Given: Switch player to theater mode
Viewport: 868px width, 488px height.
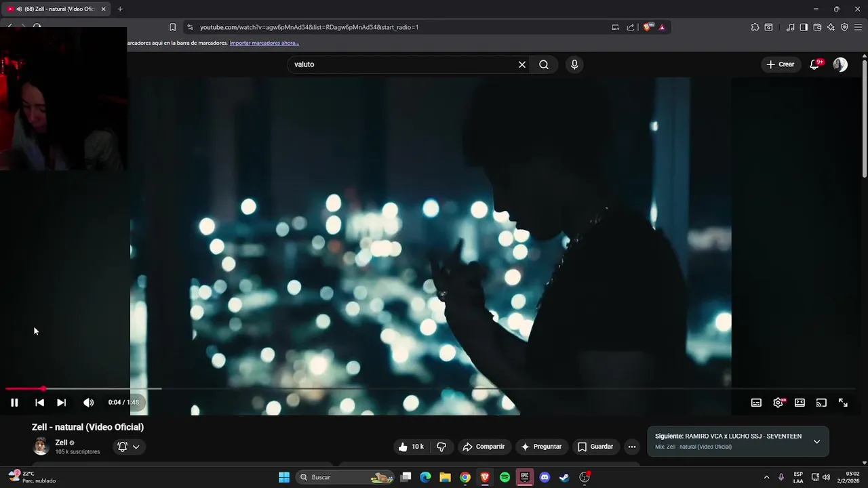Looking at the screenshot, I should 800,403.
